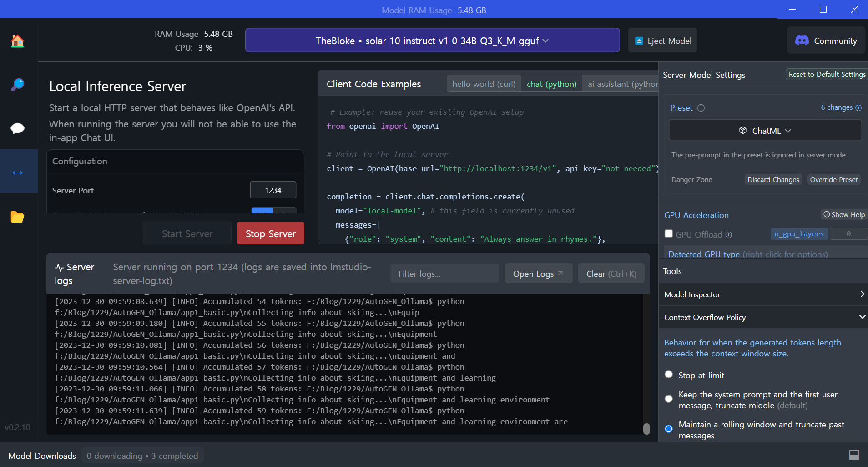Screen dimensions: 868x467
Task: Open the Community button
Action: pyautogui.click(x=826, y=41)
